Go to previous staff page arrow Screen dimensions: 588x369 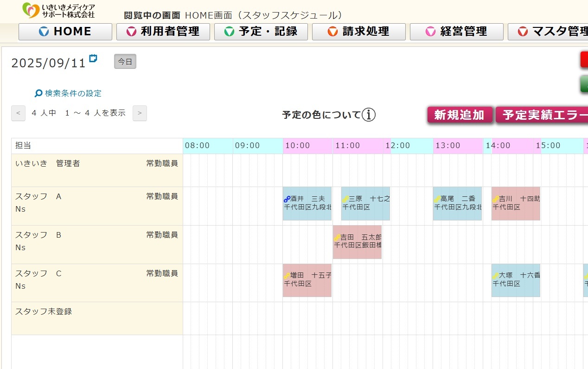[18, 113]
